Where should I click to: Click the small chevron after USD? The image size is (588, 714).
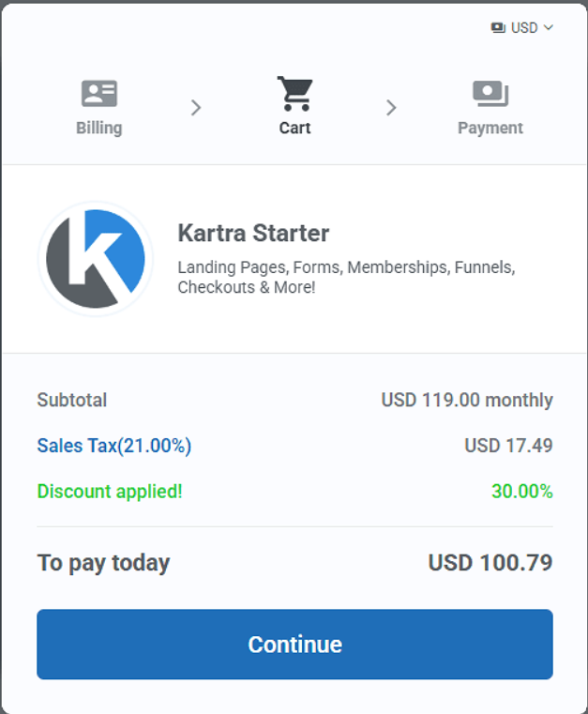coord(549,28)
